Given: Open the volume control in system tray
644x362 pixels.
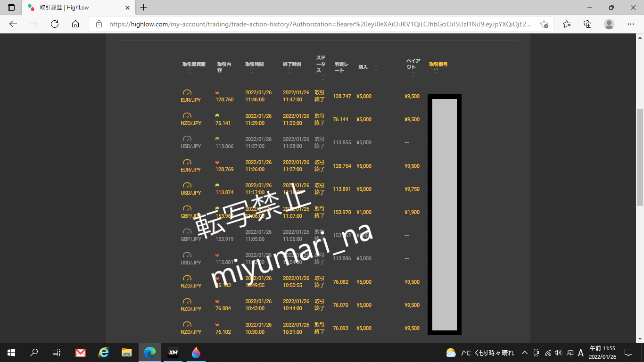Looking at the screenshot, I should (558, 353).
